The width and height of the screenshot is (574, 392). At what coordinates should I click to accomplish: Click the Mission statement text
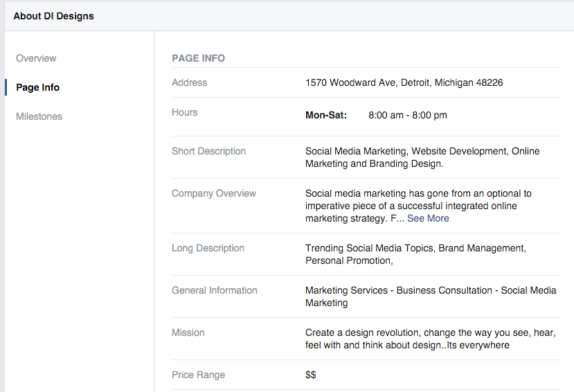tap(429, 339)
